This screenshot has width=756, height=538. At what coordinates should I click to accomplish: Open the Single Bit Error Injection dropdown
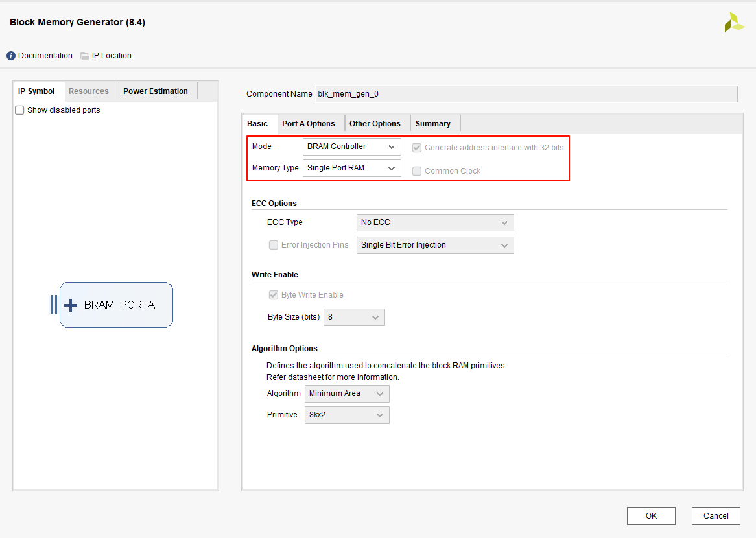pos(435,245)
